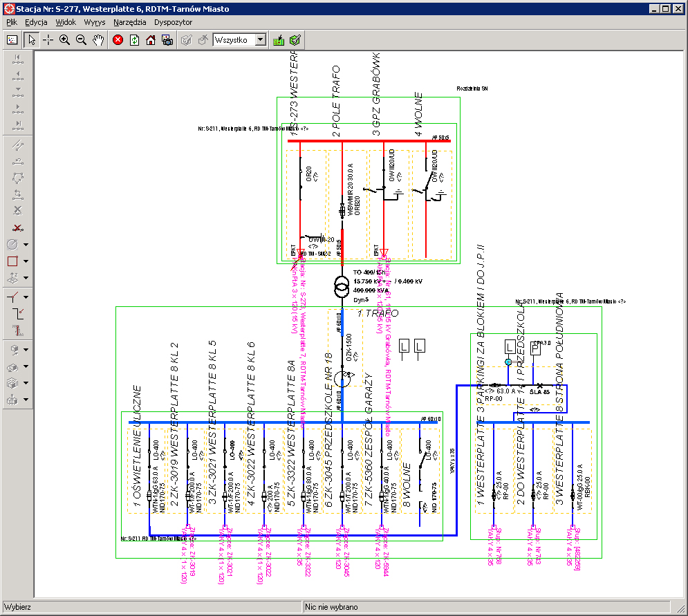688x616 pixels.
Task: Open the Narzędzia menu
Action: tap(130, 22)
